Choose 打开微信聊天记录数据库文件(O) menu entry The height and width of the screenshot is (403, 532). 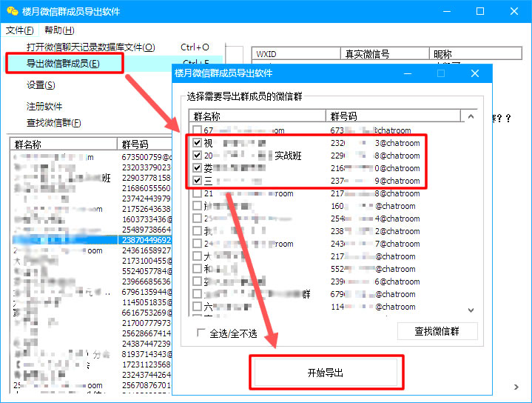point(91,47)
